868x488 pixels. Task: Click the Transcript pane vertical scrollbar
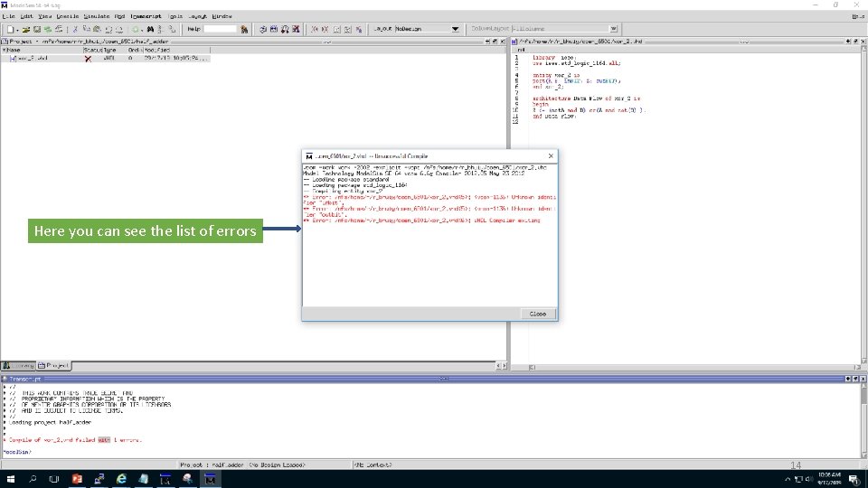point(863,420)
